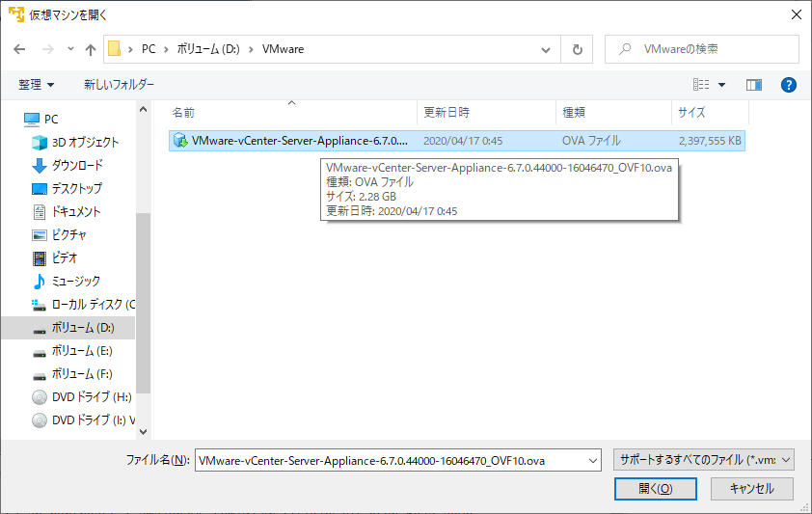Click the folder icon in address bar
The width and height of the screenshot is (812, 514).
pyautogui.click(x=115, y=48)
